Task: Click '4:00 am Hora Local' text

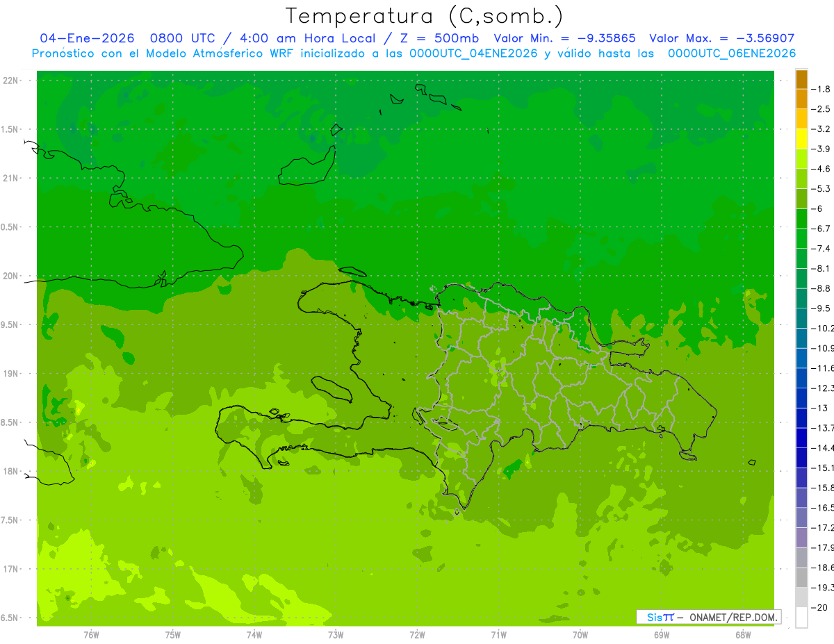Action: click(x=309, y=39)
